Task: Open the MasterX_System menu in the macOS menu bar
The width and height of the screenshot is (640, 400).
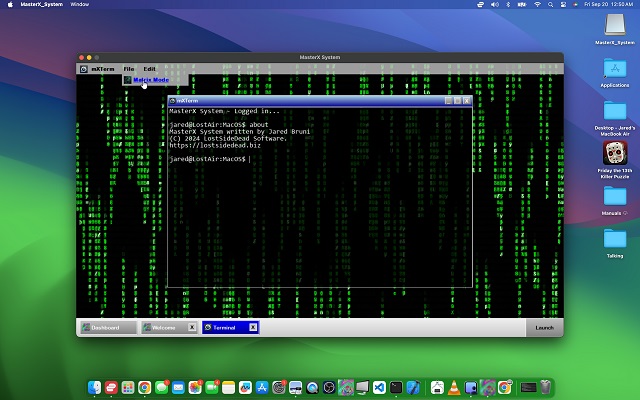Action: point(42,4)
